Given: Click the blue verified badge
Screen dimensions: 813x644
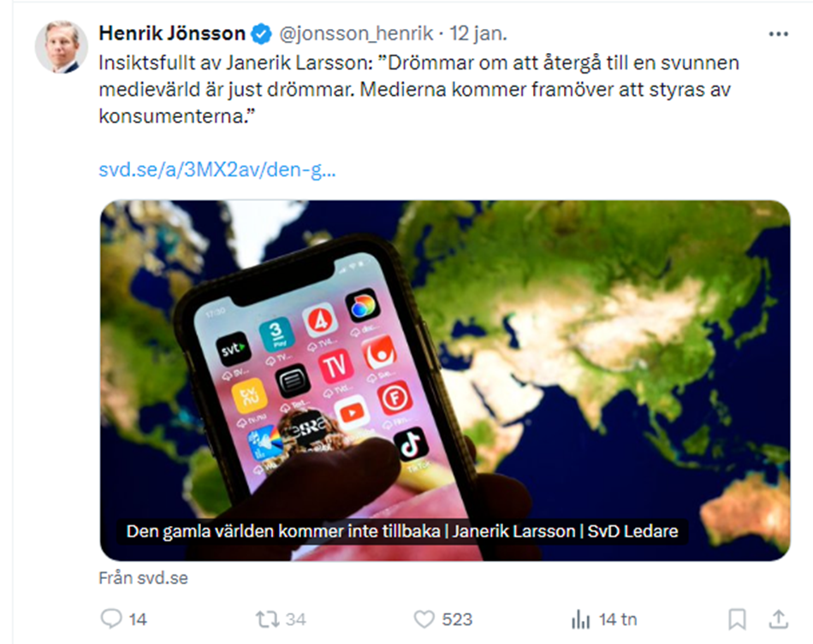Looking at the screenshot, I should 261,34.
